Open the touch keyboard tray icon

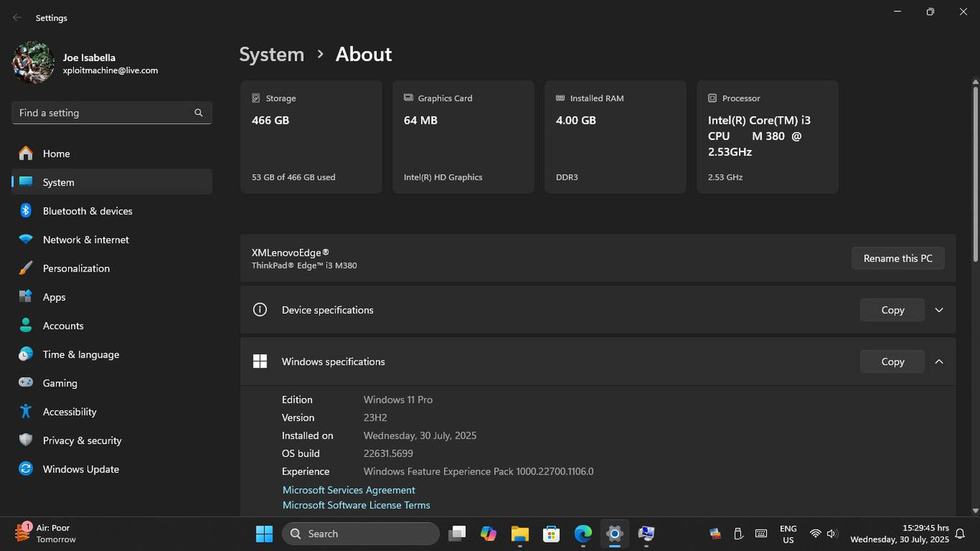[761, 533]
